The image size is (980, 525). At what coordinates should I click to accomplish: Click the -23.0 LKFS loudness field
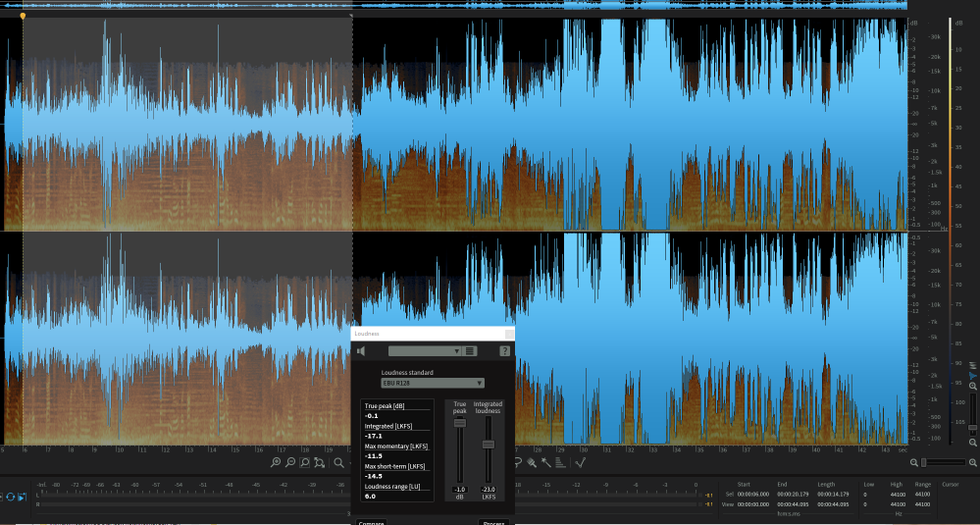pyautogui.click(x=489, y=490)
